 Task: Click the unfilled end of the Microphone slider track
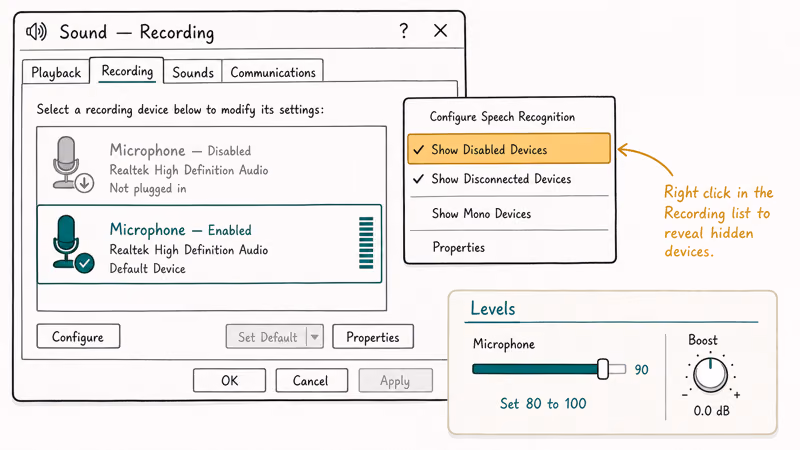[617, 369]
